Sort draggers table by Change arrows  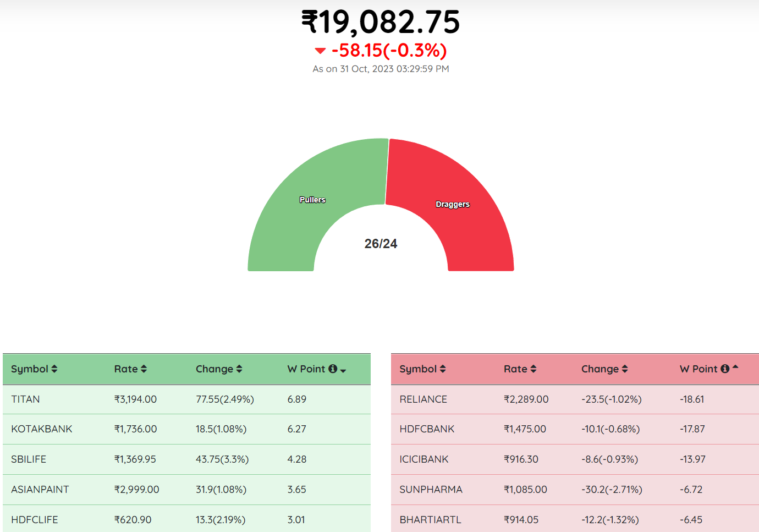point(625,369)
